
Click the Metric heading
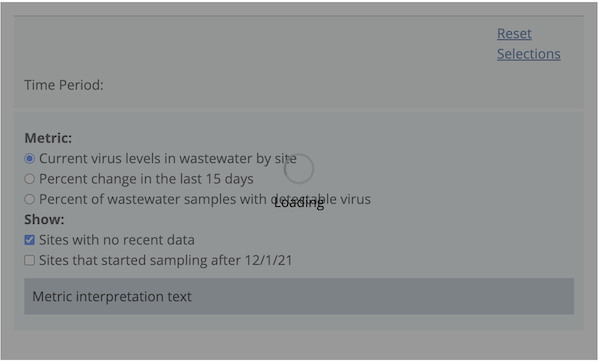48,138
